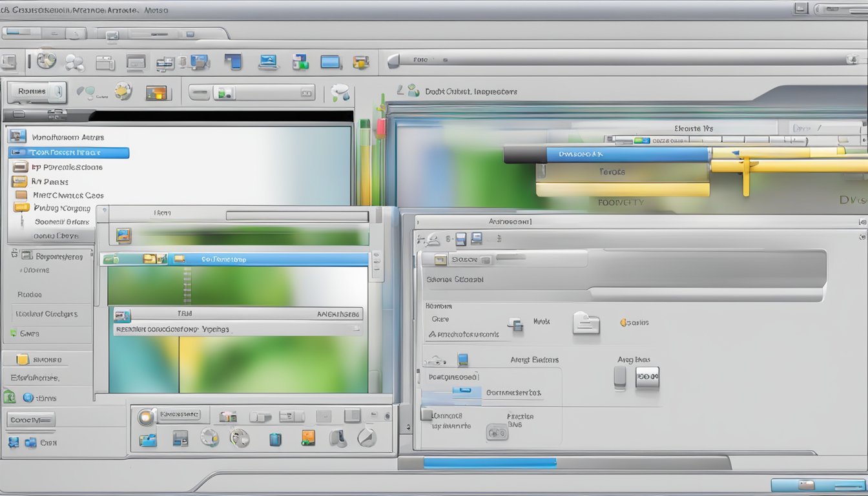This screenshot has width=868, height=496.
Task: Select the highlighted Toor Forcen list item
Action: click(x=68, y=153)
